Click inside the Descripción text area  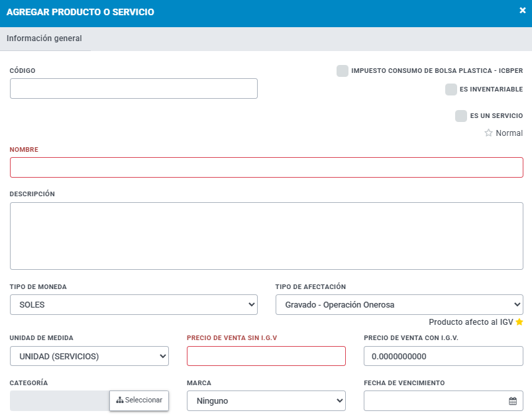[266, 236]
